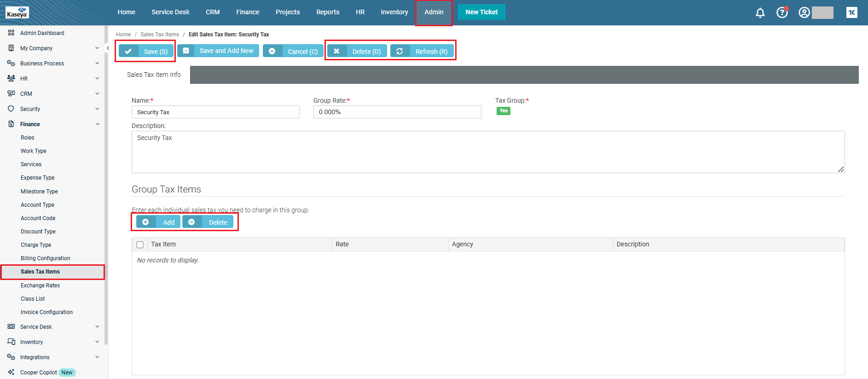Switch to the Sales Tax Item Info tab
The width and height of the screenshot is (868, 379).
[154, 75]
